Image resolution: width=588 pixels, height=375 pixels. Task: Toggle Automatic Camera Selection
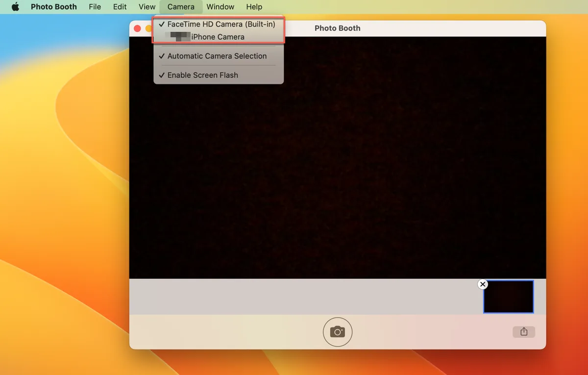[219, 56]
